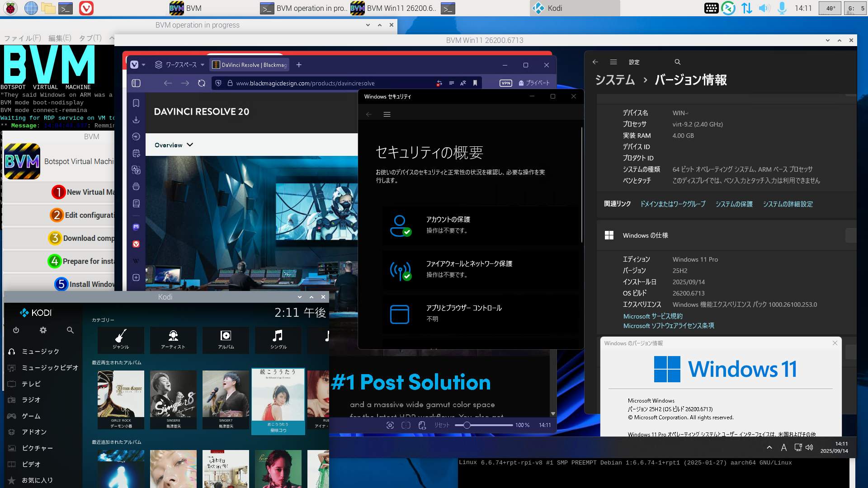Select テレビ in Kodi sidebar
Viewport: 868px width, 488px height.
click(x=31, y=384)
